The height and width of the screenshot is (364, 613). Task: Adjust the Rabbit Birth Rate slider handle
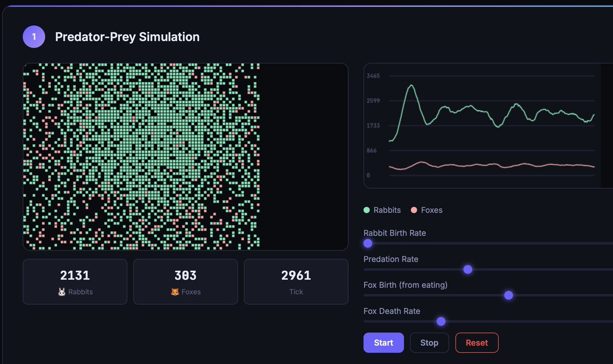tap(368, 244)
